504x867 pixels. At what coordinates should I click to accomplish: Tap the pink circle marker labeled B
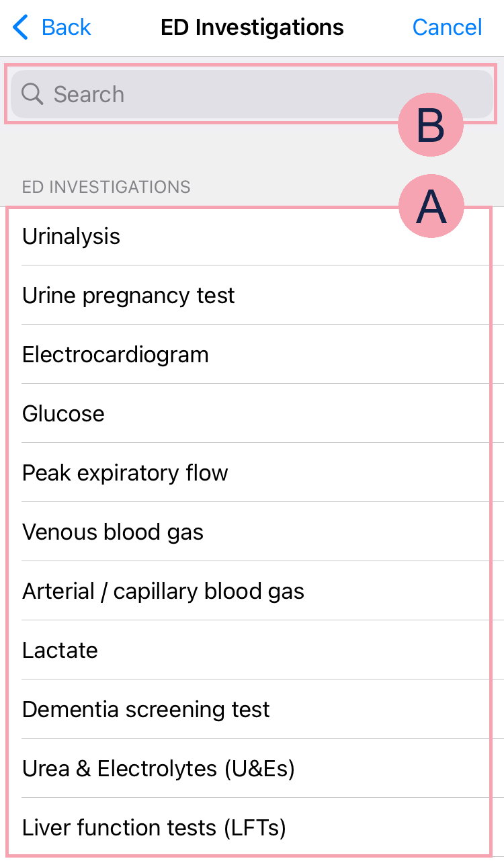click(431, 125)
